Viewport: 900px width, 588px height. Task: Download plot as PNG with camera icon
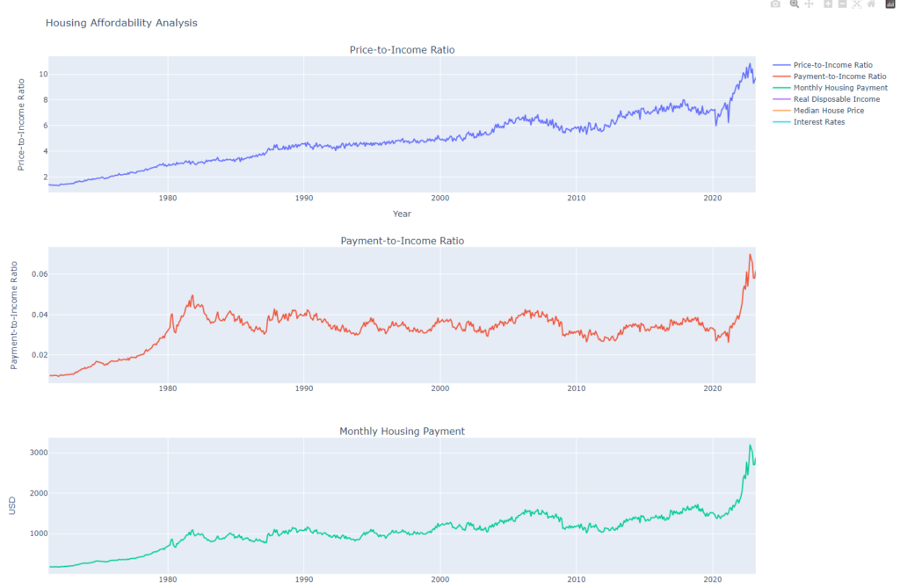(x=775, y=4)
